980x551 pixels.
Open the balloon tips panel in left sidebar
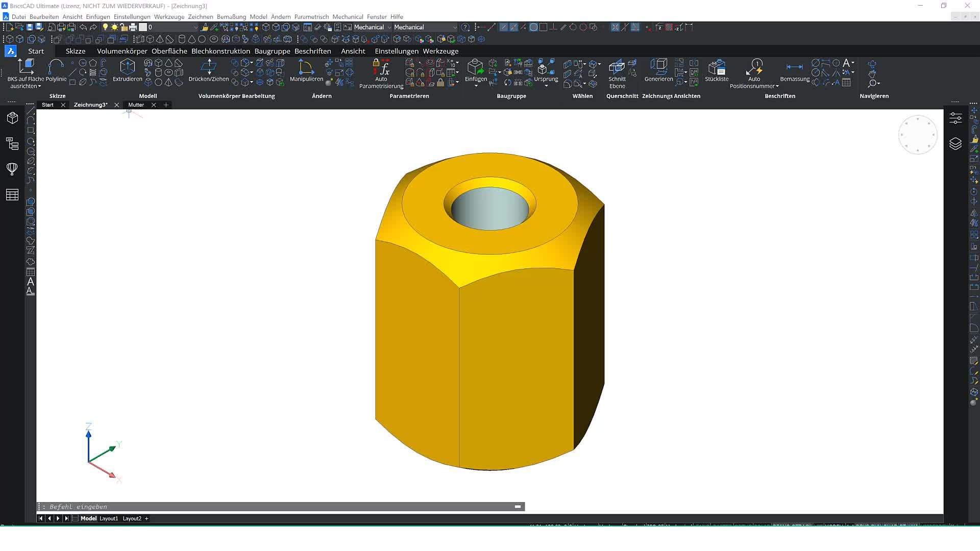[x=12, y=169]
